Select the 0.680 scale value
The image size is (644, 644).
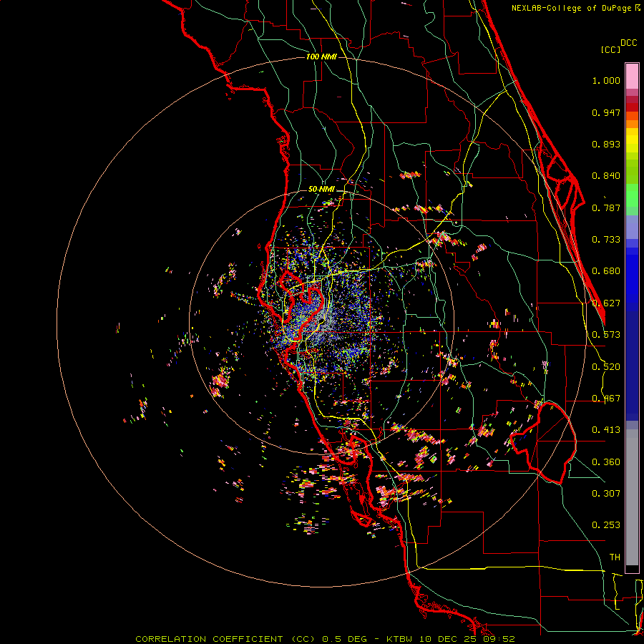605,271
